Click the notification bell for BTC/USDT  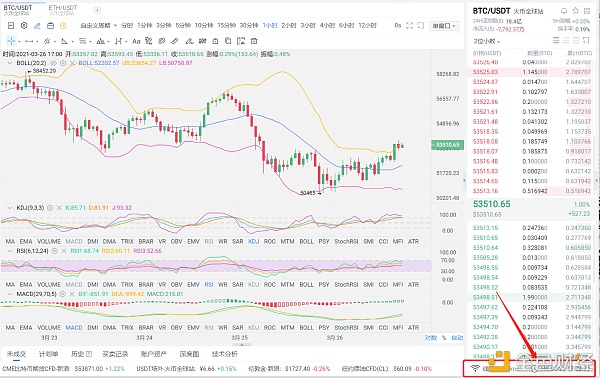click(x=564, y=11)
